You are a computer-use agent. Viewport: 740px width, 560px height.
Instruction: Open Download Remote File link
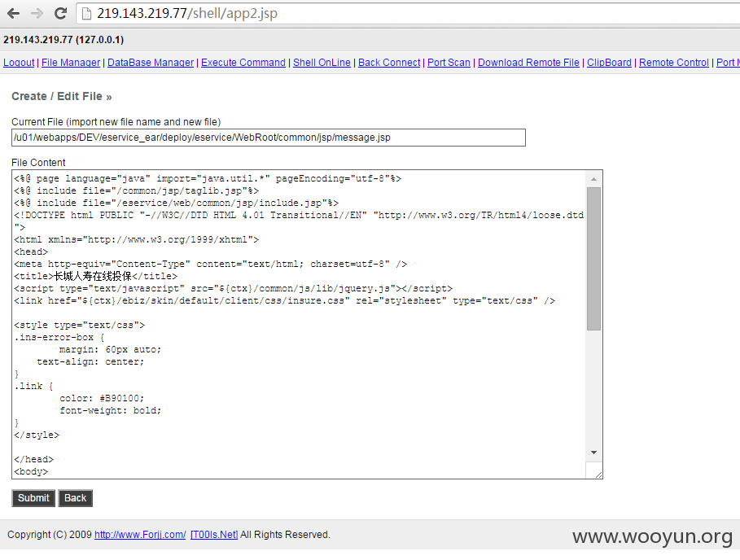[528, 63]
